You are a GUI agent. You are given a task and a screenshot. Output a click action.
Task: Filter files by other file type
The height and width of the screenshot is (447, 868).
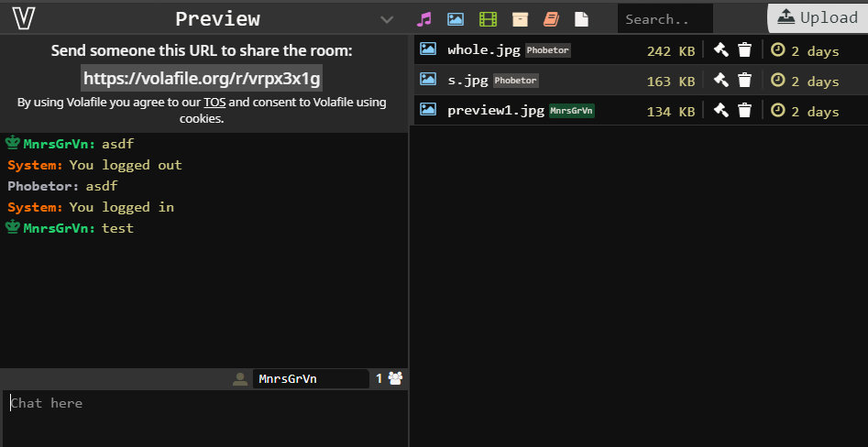(x=581, y=19)
